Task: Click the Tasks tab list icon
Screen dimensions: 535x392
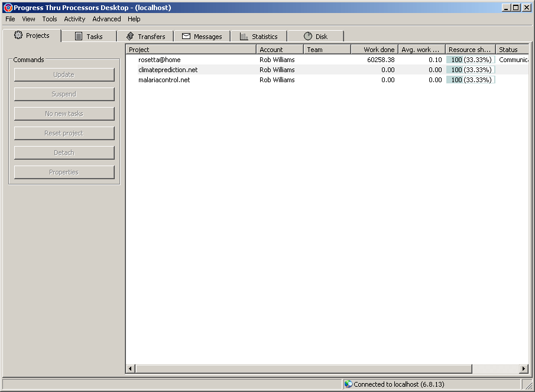Action: click(79, 36)
